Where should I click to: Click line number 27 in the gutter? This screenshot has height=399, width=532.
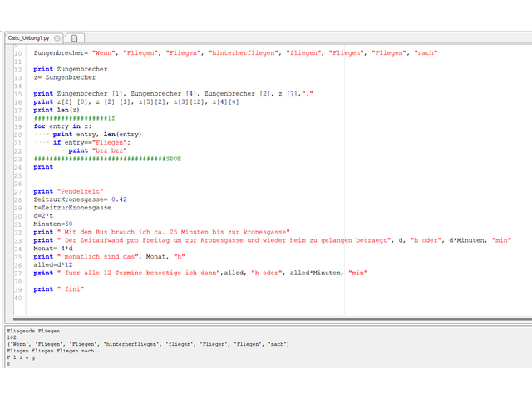click(x=18, y=192)
